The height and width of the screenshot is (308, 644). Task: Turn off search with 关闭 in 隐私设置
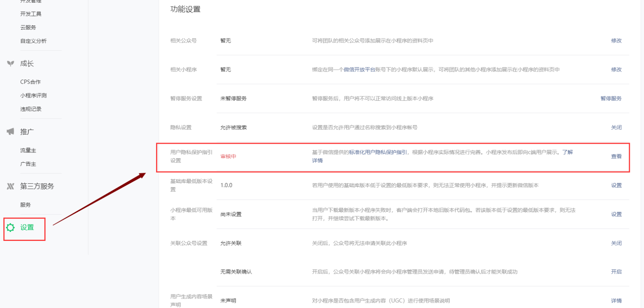point(616,128)
